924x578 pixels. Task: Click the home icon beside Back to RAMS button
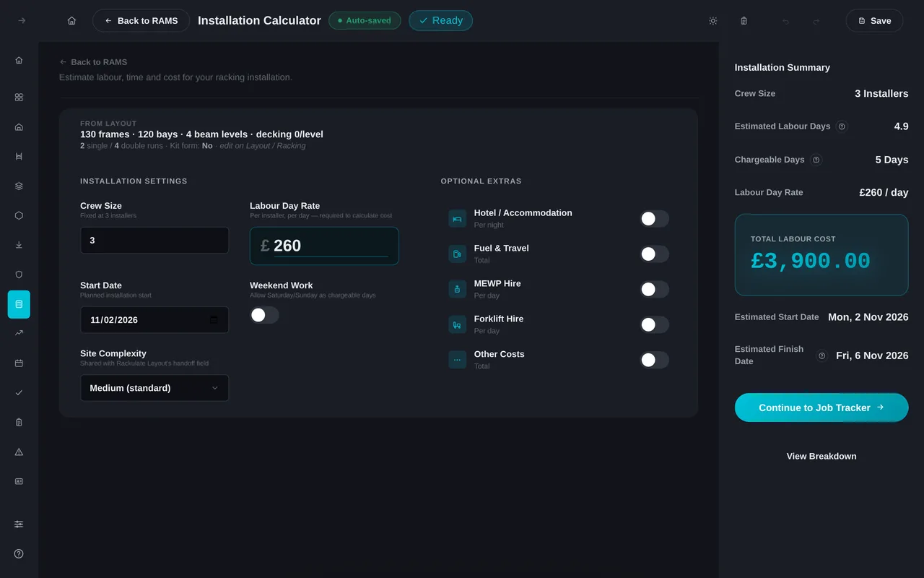pos(71,21)
